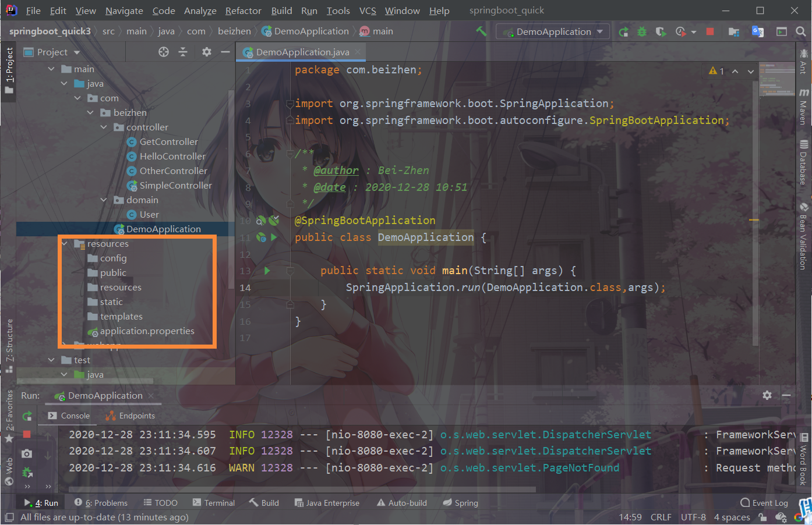812x525 pixels.
Task: Collapse the resources folder in Project tree
Action: tap(65, 243)
